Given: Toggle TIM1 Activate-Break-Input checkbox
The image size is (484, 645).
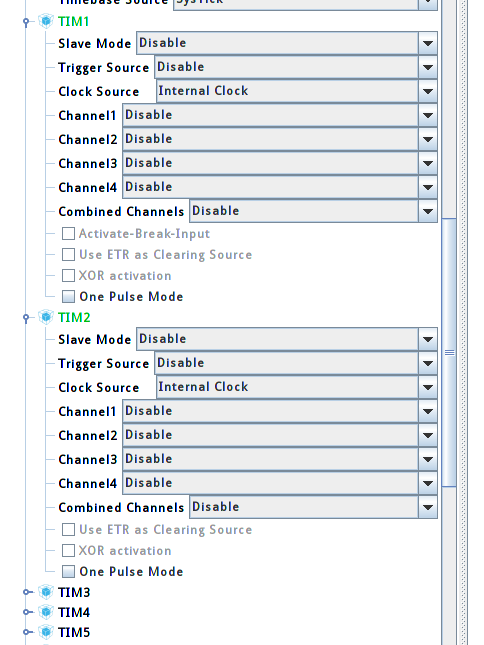Looking at the screenshot, I should pos(68,234).
